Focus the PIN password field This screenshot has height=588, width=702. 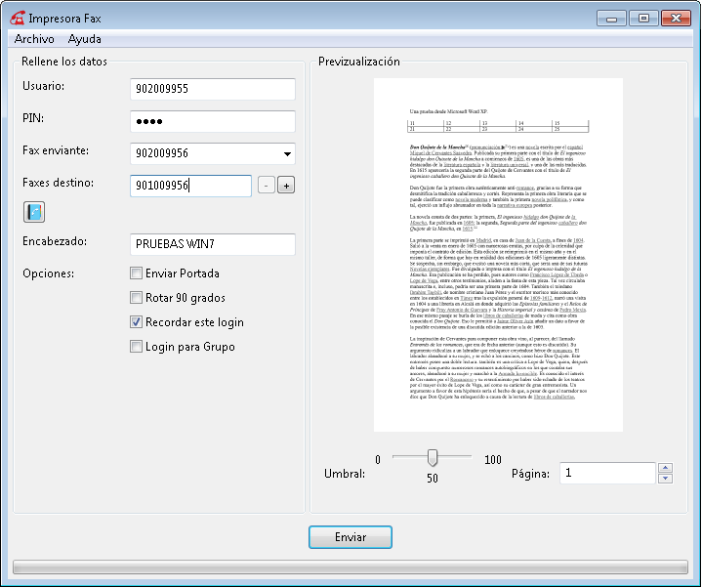point(212,121)
